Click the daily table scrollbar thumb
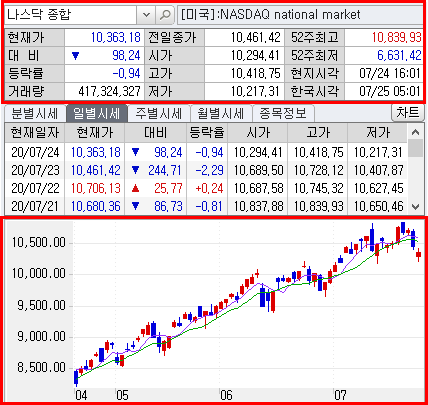The height and width of the screenshot is (405, 428). click(x=415, y=148)
